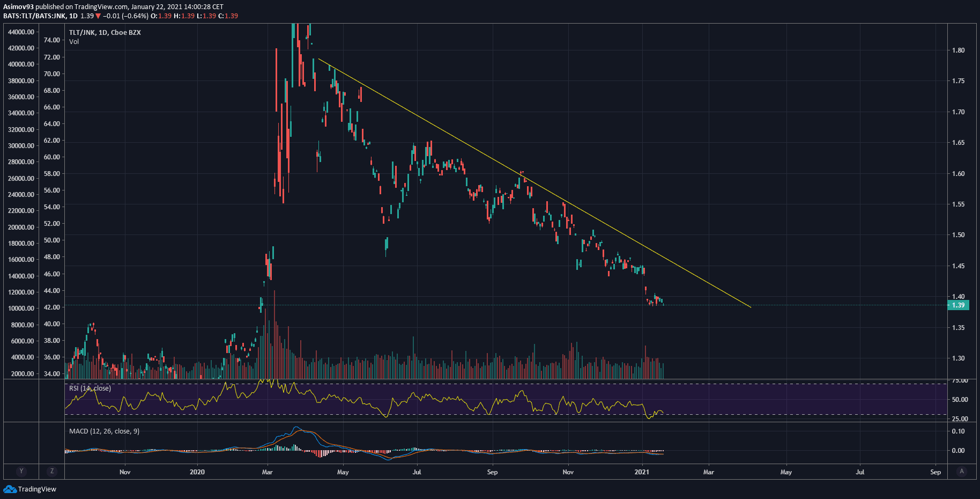The width and height of the screenshot is (980, 499).
Task: Click the BATS:TLT/BATS:JNK symbol in header
Action: pos(34,16)
